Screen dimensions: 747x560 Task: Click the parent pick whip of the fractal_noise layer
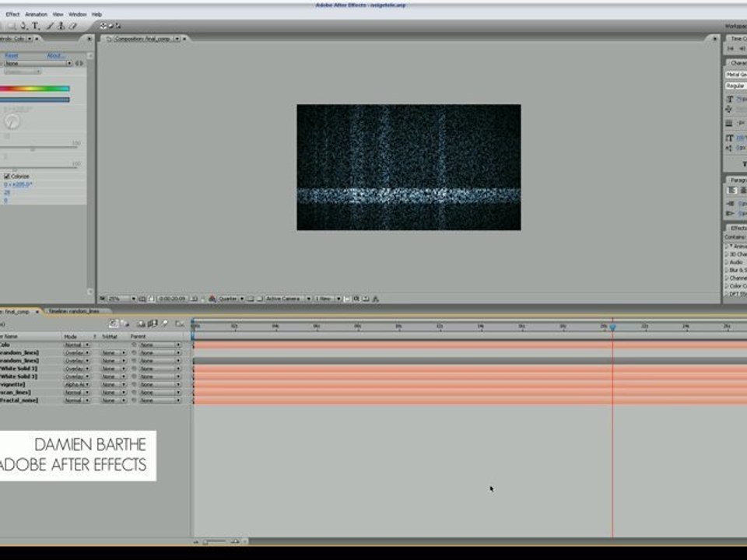pos(135,401)
